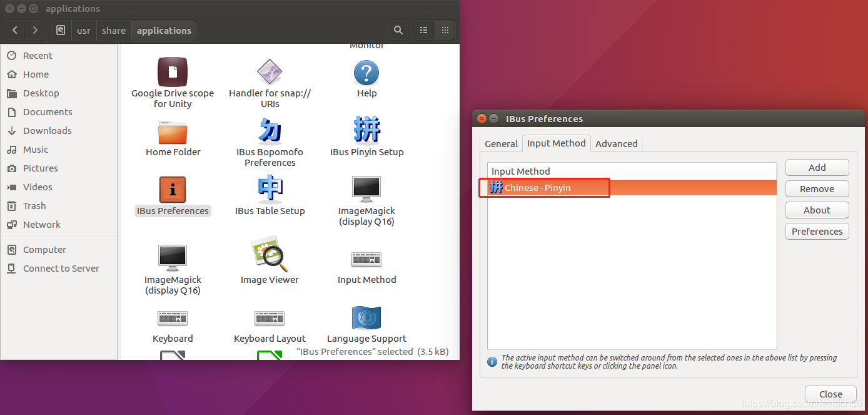Viewport: 868px width, 415px height.
Task: Open Trash in the sidebar
Action: [59, 206]
